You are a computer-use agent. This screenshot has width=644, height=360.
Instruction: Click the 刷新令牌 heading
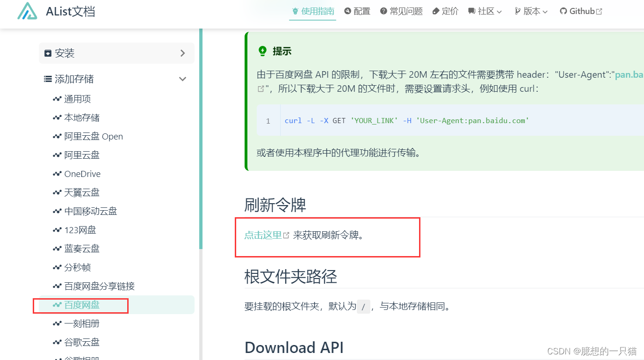pos(275,205)
